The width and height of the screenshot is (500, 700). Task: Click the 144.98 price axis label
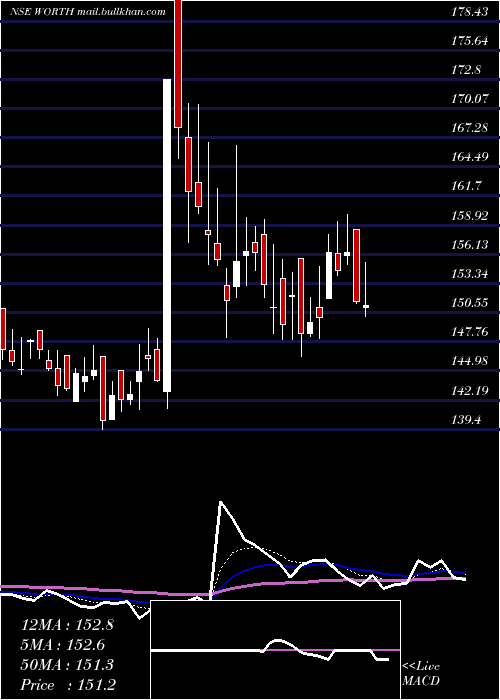(469, 361)
